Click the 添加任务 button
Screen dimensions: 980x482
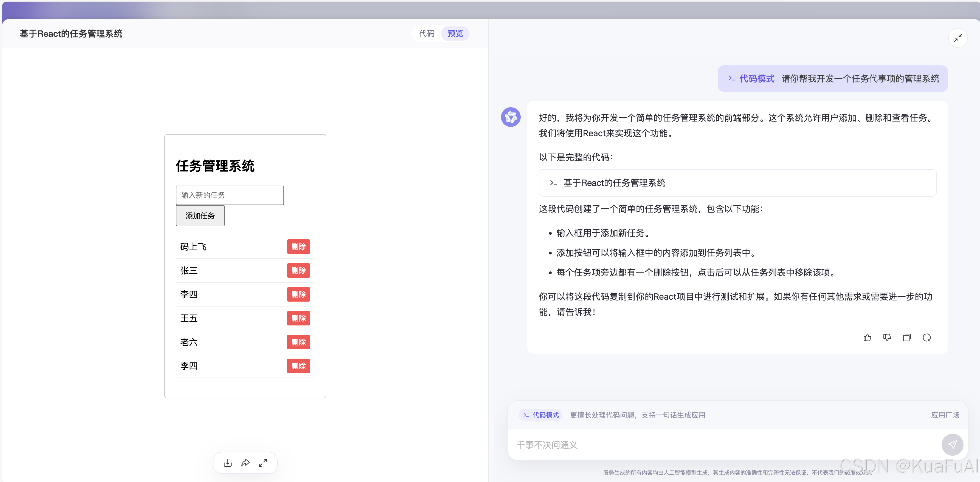point(200,216)
